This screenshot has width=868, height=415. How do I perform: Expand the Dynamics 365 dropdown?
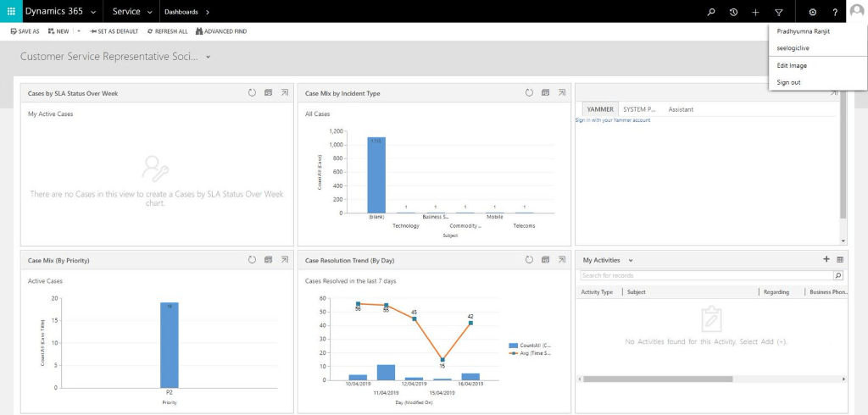click(92, 12)
